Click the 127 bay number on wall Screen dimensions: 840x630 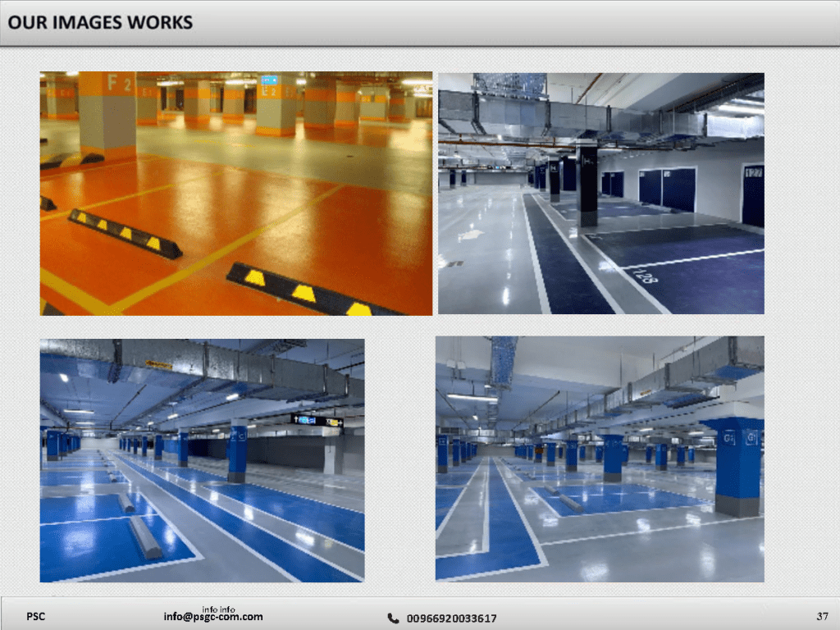[x=752, y=173]
